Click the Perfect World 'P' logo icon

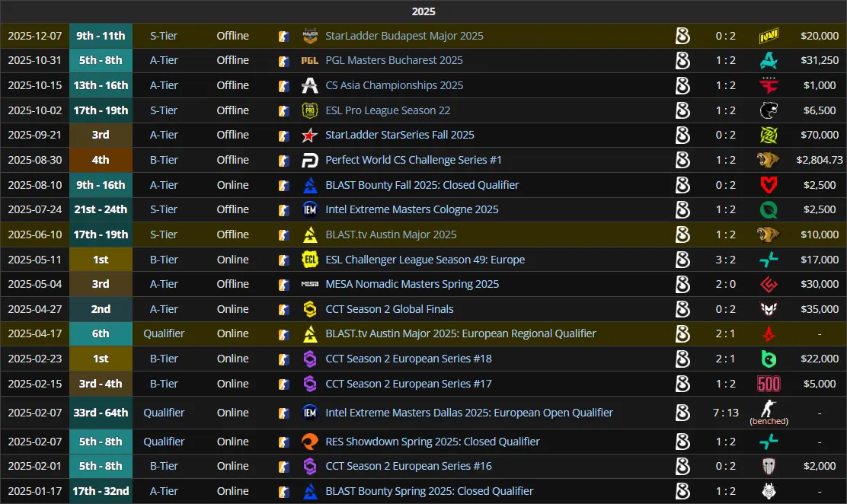310,160
